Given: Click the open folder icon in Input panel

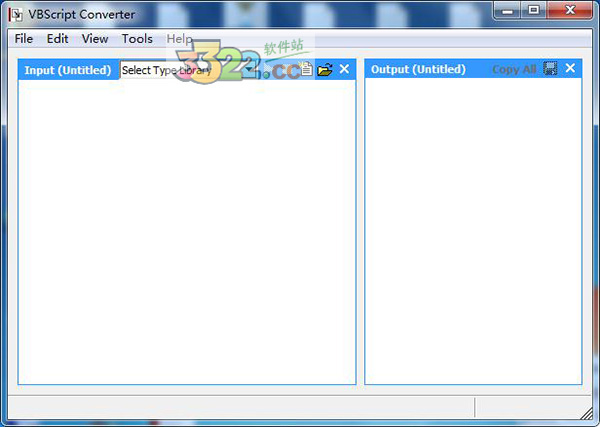Looking at the screenshot, I should pyautogui.click(x=325, y=70).
